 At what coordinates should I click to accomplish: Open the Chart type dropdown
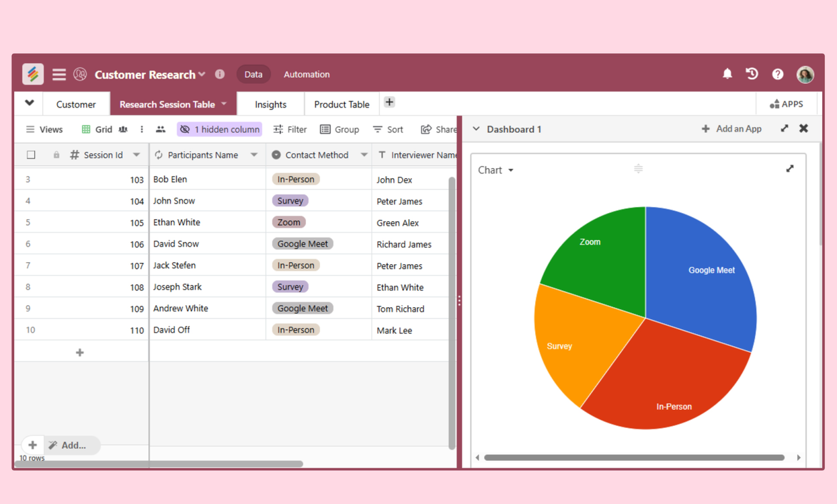tap(496, 170)
